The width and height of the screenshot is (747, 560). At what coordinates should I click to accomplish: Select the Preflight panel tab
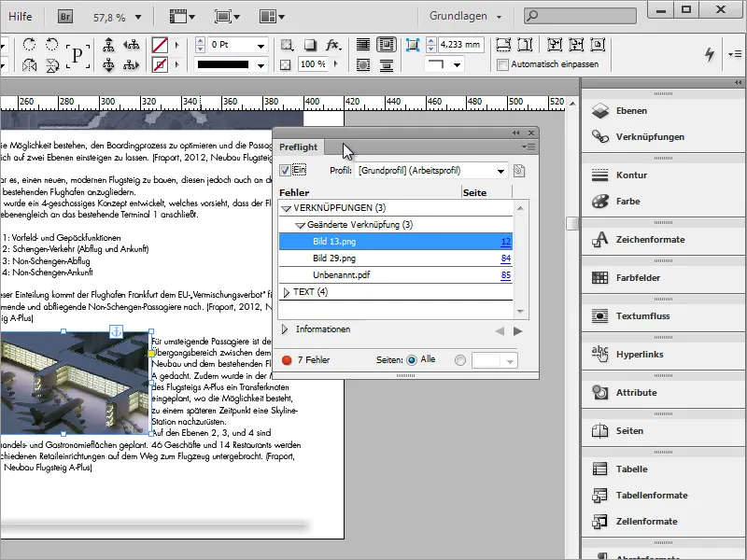[x=298, y=147]
